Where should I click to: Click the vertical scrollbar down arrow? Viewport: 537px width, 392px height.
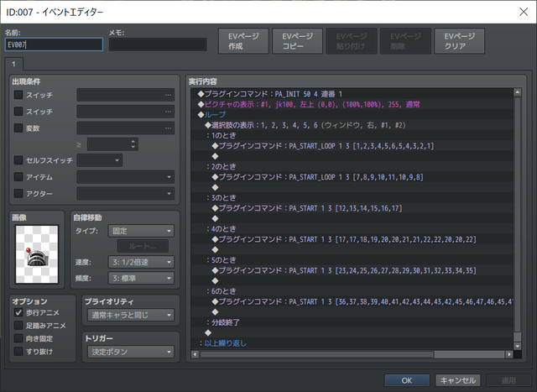tap(518, 346)
